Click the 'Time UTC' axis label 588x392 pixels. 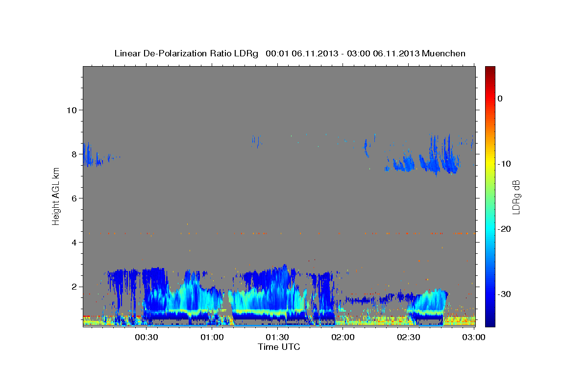(279, 347)
